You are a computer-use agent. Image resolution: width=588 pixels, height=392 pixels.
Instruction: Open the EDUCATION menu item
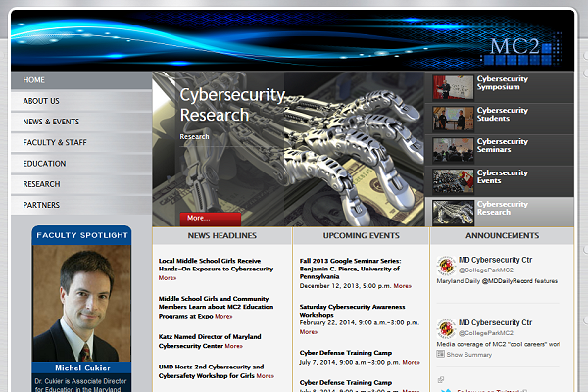[81, 164]
